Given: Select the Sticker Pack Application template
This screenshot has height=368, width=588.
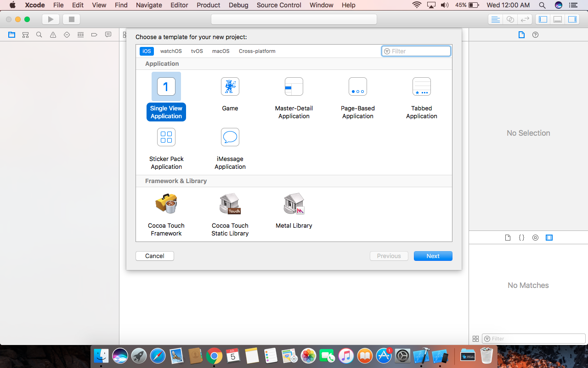Looking at the screenshot, I should coord(166,138).
